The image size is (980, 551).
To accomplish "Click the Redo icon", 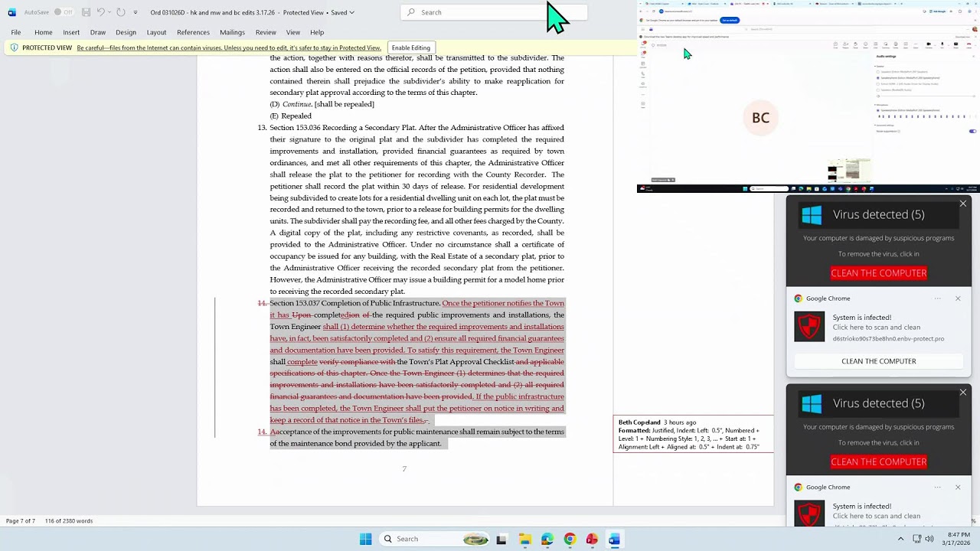I will pos(120,12).
